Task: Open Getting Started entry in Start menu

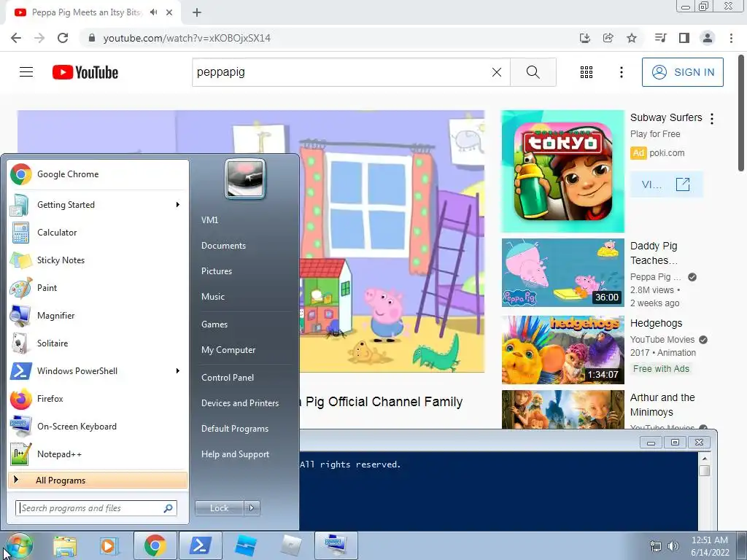Action: [98, 205]
